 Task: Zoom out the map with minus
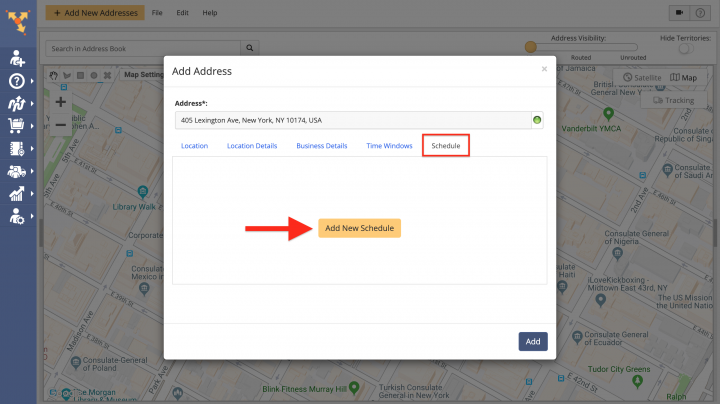coord(61,125)
